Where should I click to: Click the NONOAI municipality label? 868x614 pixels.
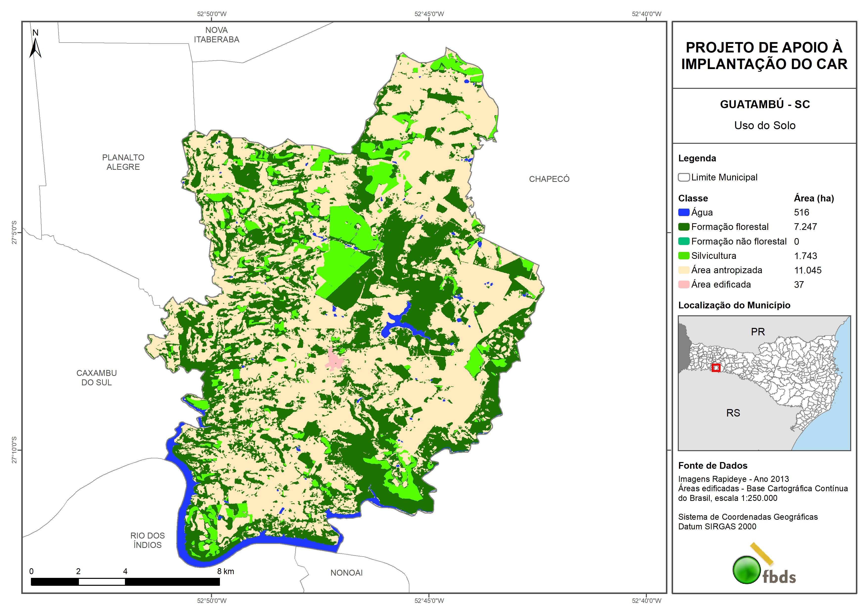pos(346,573)
